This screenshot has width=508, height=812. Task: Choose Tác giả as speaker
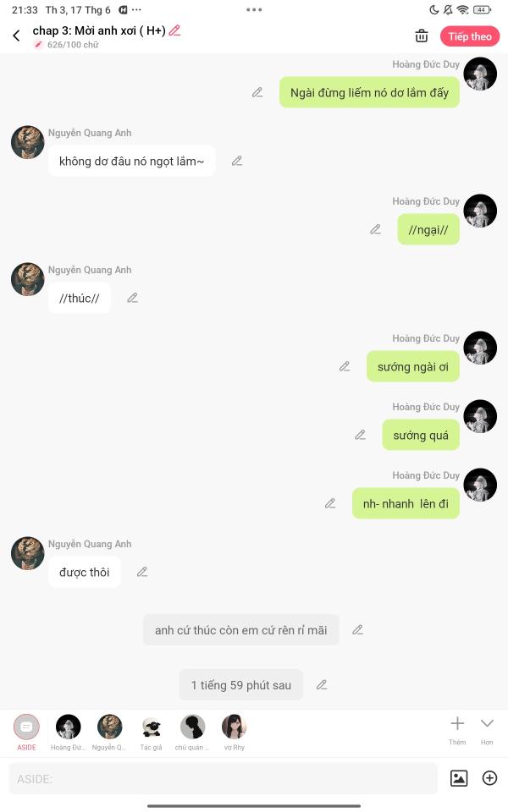pyautogui.click(x=151, y=732)
